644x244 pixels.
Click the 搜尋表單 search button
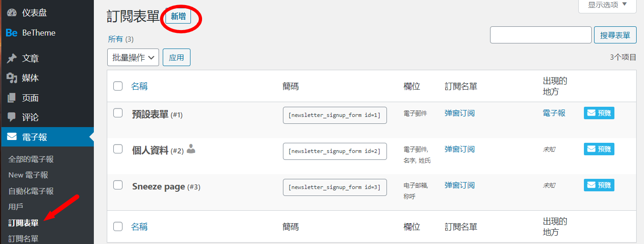[615, 35]
